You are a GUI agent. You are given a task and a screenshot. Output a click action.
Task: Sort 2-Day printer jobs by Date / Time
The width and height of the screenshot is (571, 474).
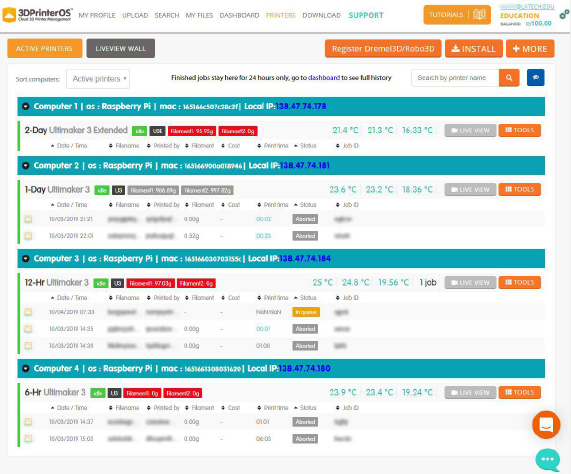click(x=69, y=146)
